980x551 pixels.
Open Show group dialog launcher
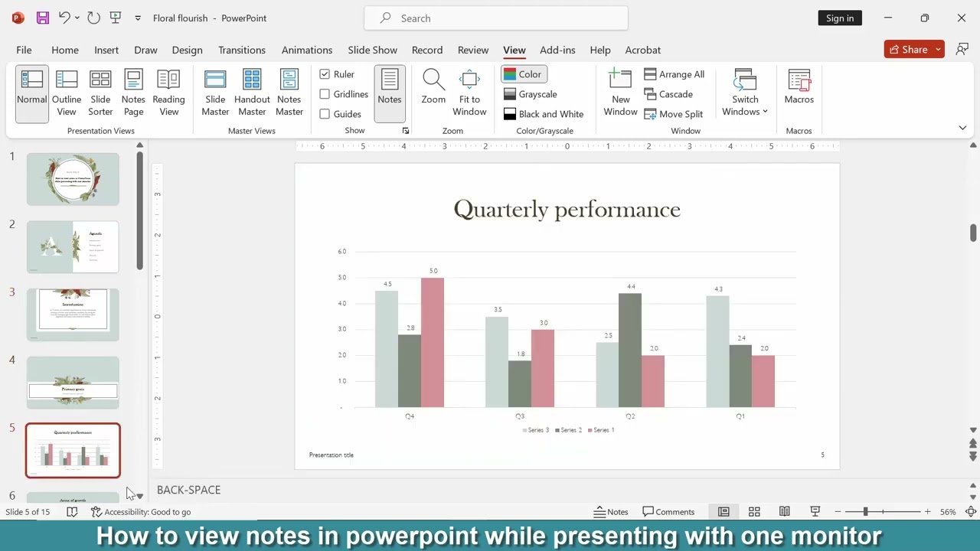(406, 131)
